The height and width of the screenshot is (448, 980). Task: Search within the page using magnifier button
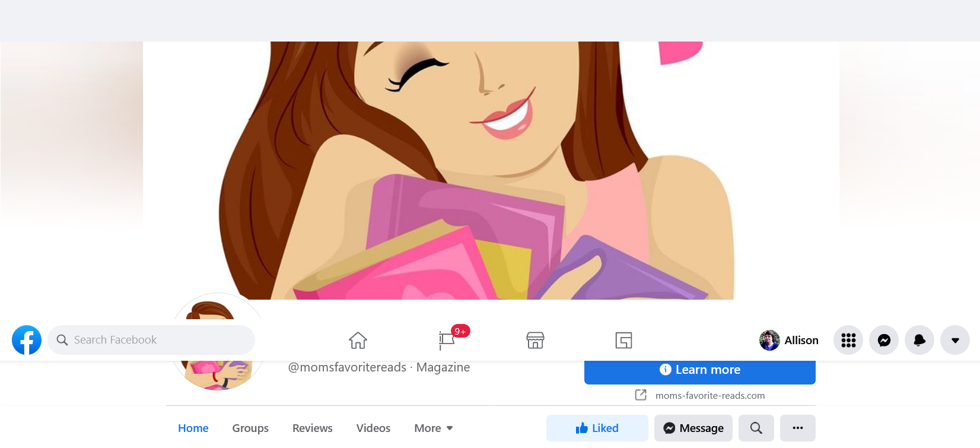(756, 428)
